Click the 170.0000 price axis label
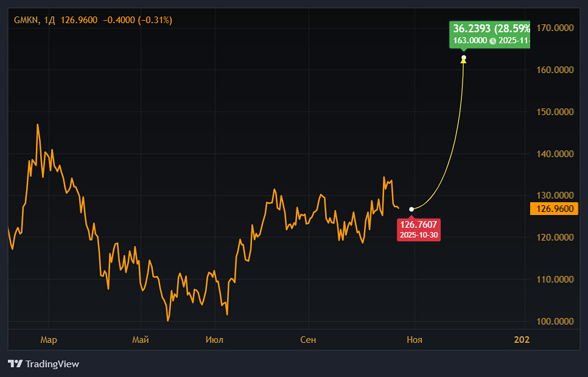588x377 pixels. click(555, 28)
